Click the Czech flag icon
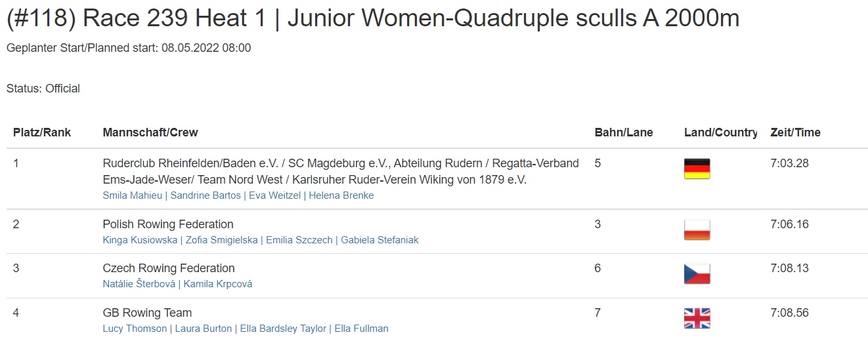868x362 pixels. tap(697, 273)
